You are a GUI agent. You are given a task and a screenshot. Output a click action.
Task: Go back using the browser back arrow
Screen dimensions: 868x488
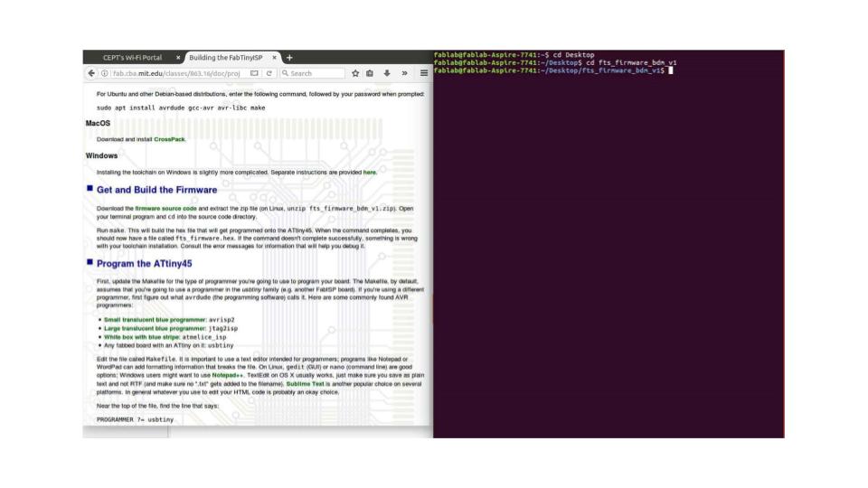tap(91, 73)
